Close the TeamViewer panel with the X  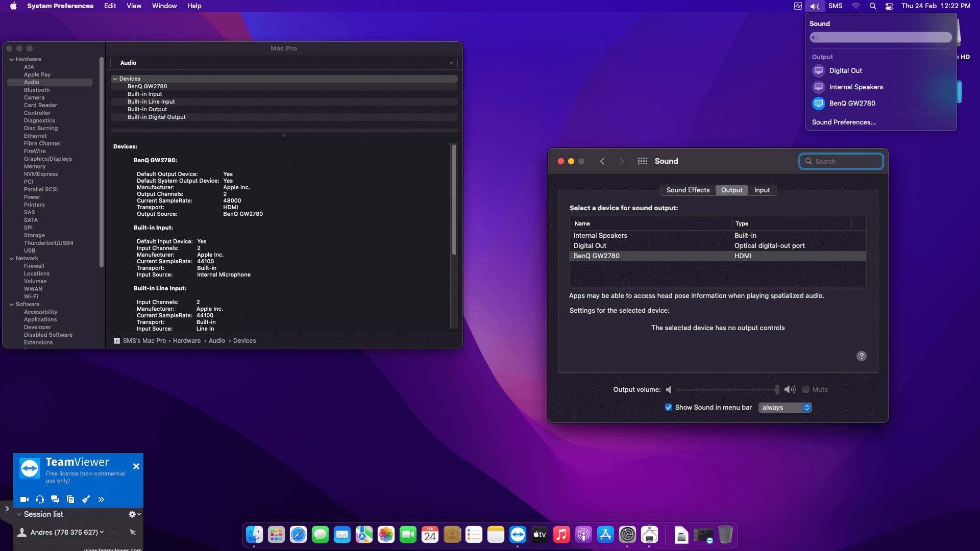point(136,466)
